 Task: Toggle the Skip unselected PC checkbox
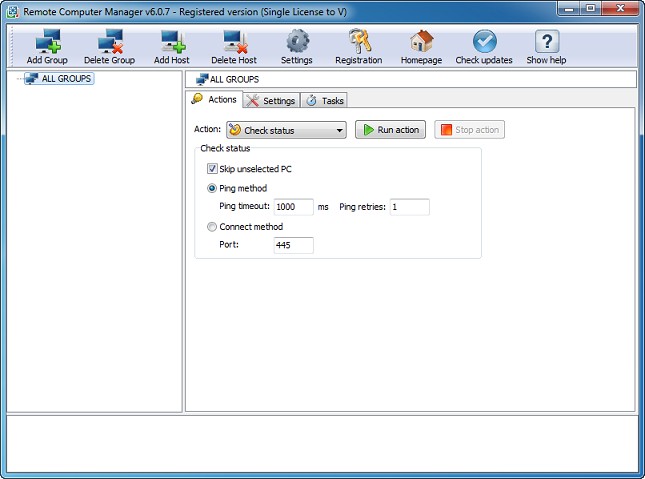(212, 169)
